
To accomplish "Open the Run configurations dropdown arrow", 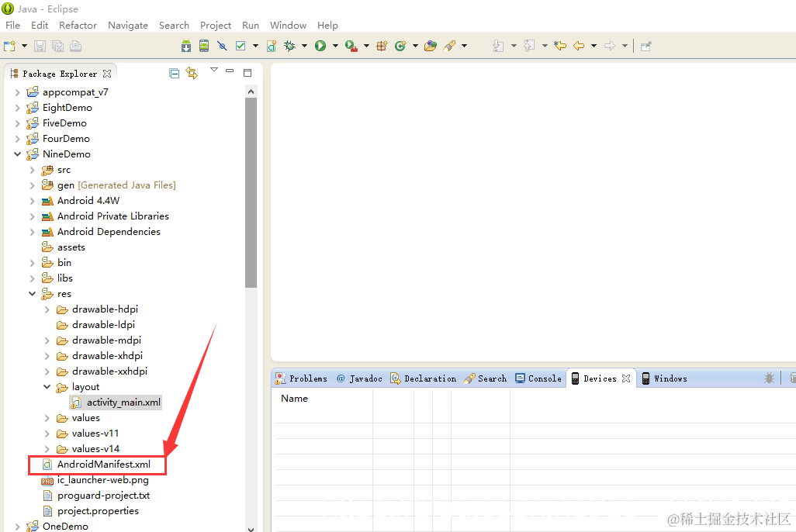I will coord(335,47).
